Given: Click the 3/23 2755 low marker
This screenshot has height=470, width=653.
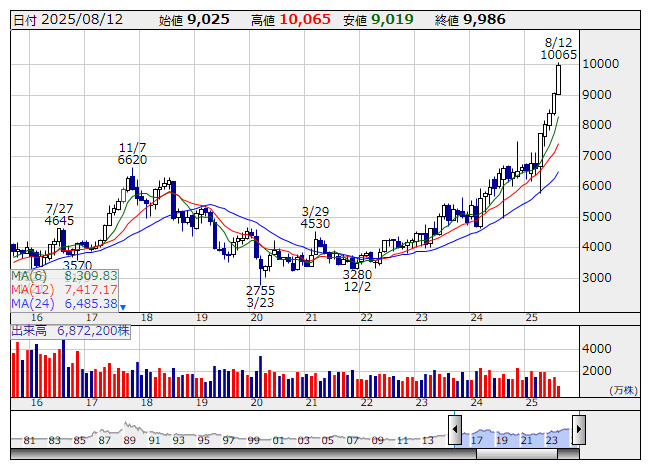Looking at the screenshot, I should 260,295.
